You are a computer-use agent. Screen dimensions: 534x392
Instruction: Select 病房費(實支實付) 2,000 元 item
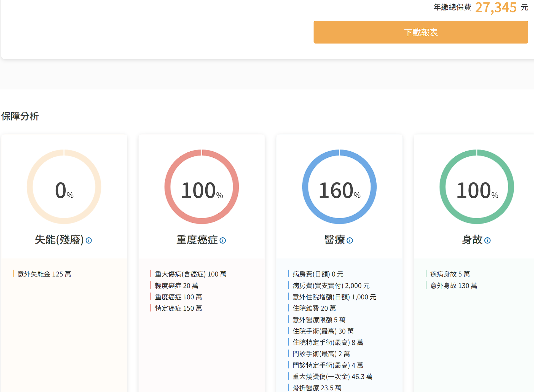tap(331, 286)
